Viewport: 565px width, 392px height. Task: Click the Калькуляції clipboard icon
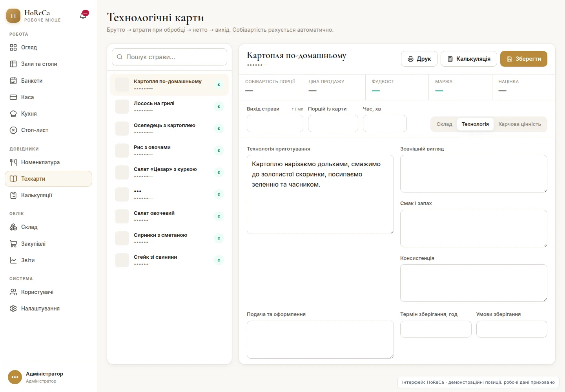pos(13,195)
